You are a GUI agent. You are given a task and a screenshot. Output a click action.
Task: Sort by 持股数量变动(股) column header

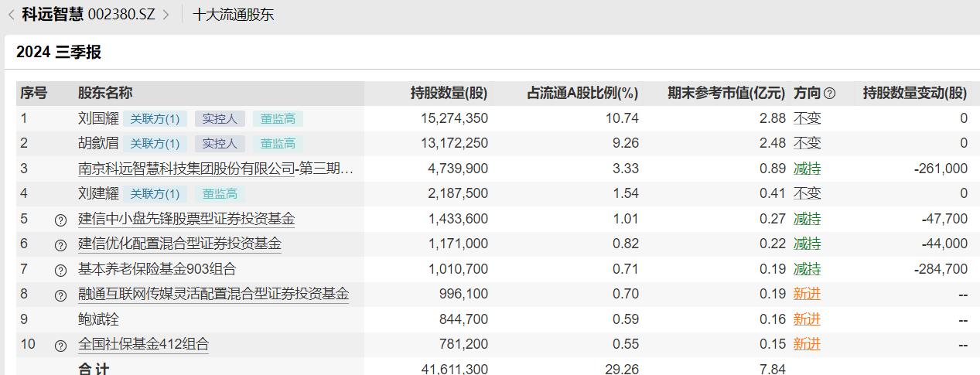tap(915, 93)
